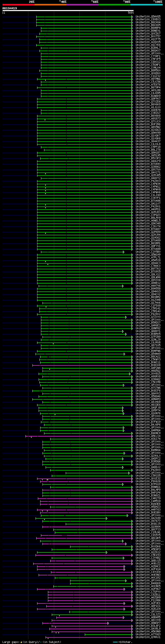Viewport: 165px width, 644px height.
Task: Click the purple alignment bar of UniRef100_Q5KJI4
Action: [79, 436]
